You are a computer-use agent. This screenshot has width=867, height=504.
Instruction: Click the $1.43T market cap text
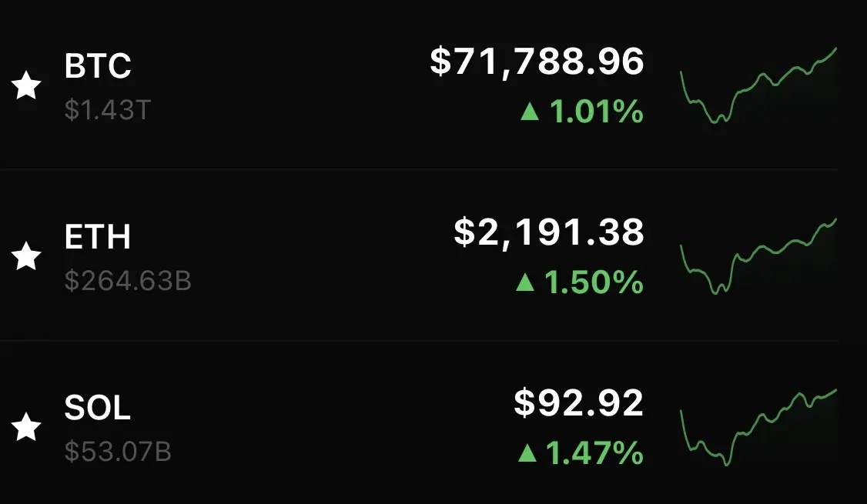pyautogui.click(x=108, y=111)
